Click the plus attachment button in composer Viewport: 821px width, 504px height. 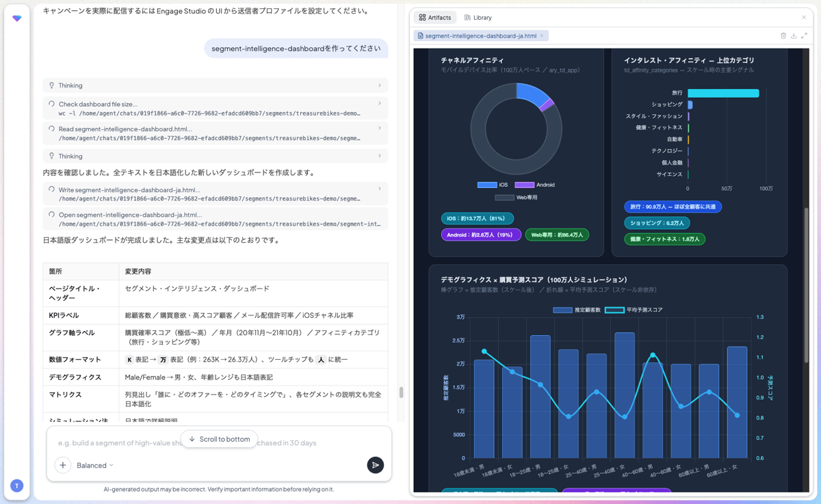pos(63,465)
